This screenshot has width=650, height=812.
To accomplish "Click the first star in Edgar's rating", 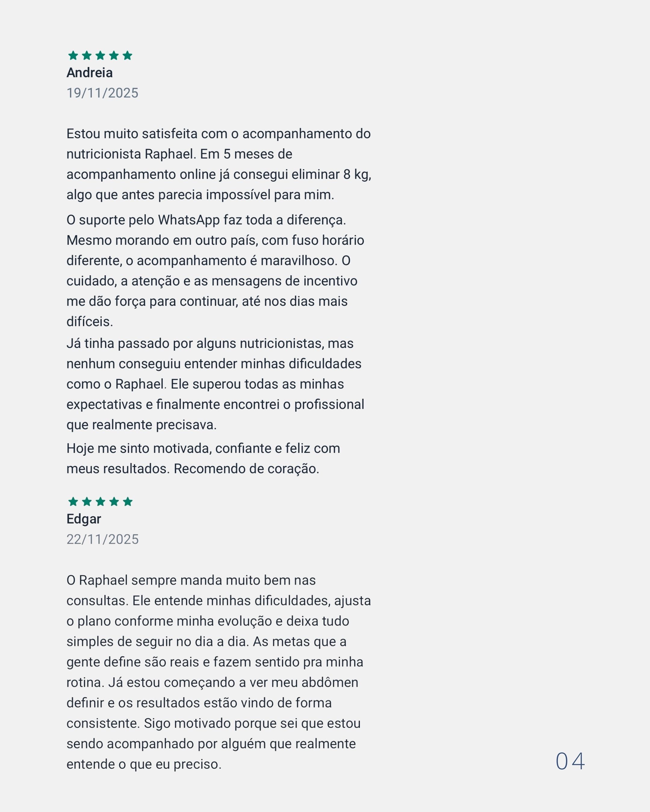I will coord(73,501).
